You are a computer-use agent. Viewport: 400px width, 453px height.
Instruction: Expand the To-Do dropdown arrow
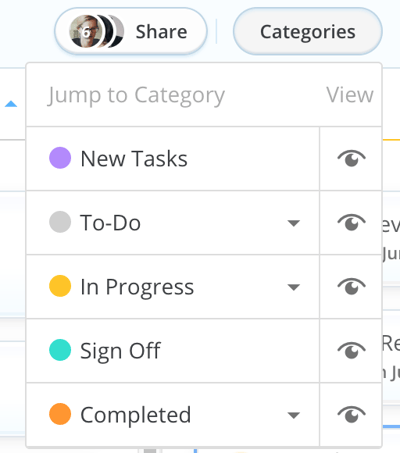tap(294, 223)
